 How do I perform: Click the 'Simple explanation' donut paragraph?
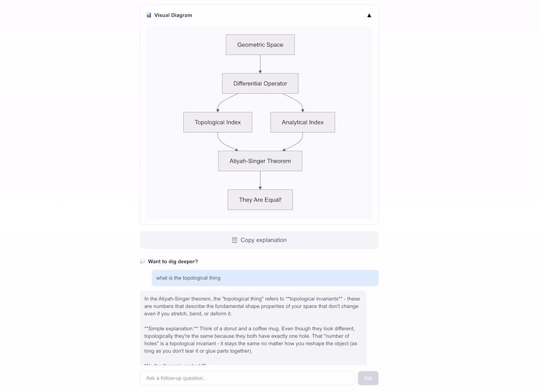click(x=250, y=340)
